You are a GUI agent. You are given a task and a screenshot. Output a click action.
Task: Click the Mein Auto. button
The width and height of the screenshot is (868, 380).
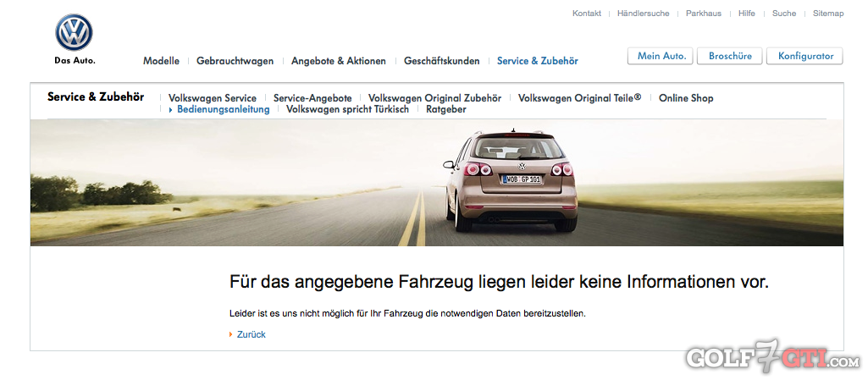click(661, 56)
